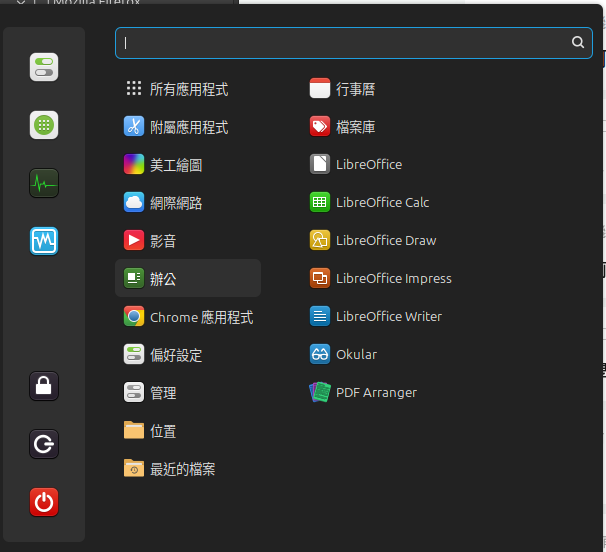Click the green 辦公 office icon

134,278
